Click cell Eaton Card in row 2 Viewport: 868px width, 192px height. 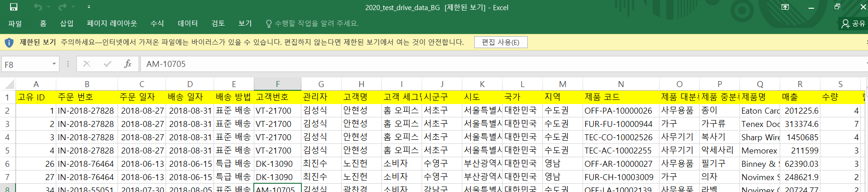click(x=760, y=110)
